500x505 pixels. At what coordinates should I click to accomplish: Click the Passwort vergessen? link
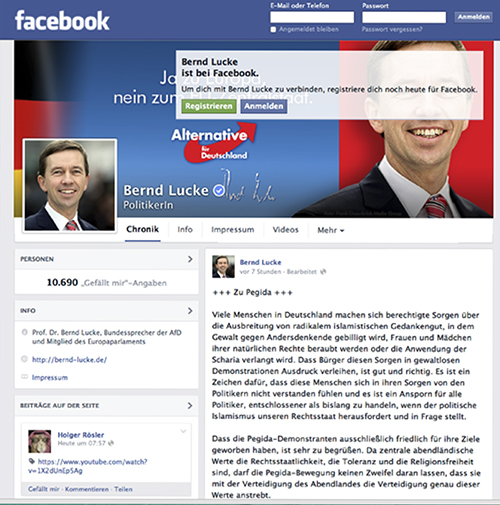pos(392,29)
